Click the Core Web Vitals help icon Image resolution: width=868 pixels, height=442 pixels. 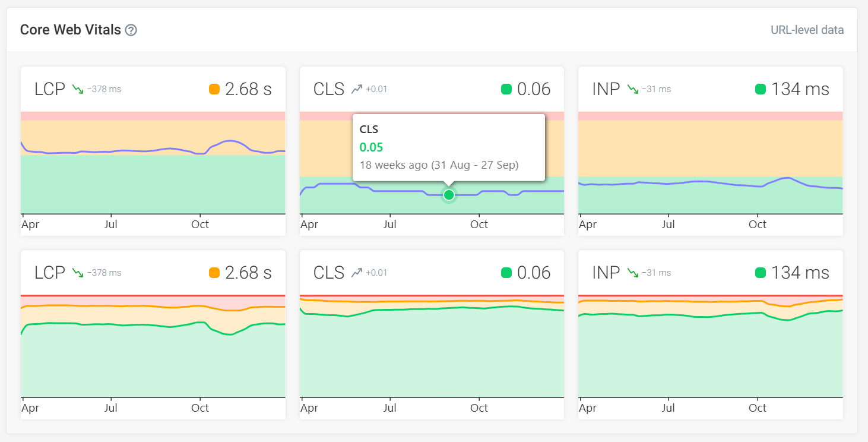click(x=132, y=29)
